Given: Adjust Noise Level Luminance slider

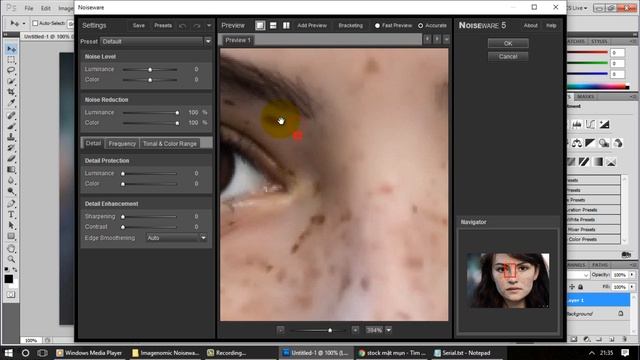Looking at the screenshot, I should pyautogui.click(x=150, y=70).
